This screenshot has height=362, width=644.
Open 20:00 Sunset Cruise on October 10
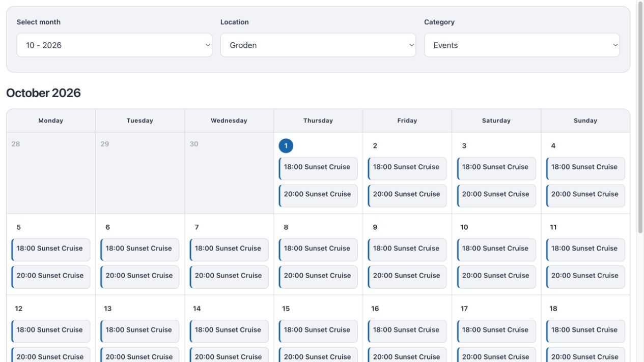[x=496, y=277]
